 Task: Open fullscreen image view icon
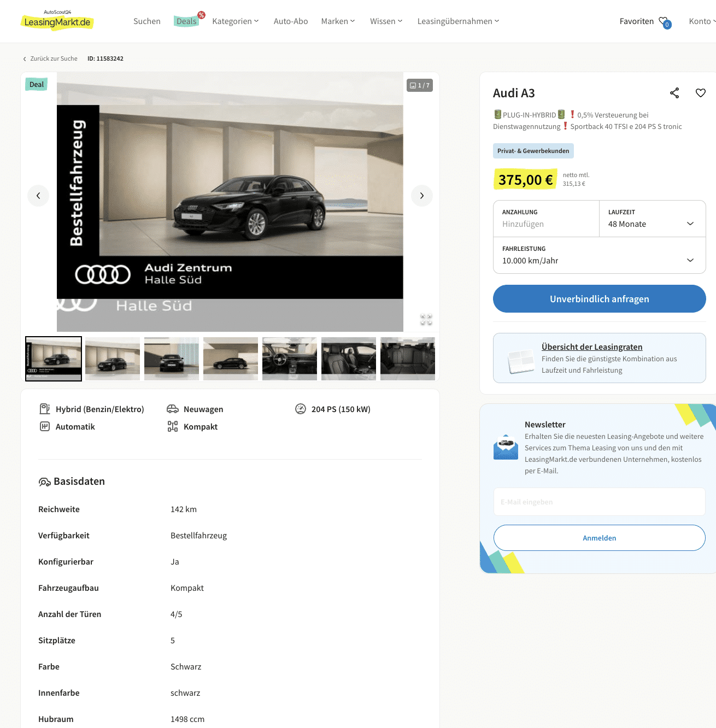426,319
